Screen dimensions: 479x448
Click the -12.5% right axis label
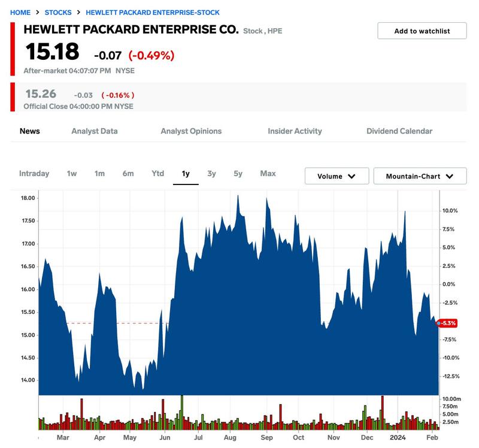pos(451,376)
